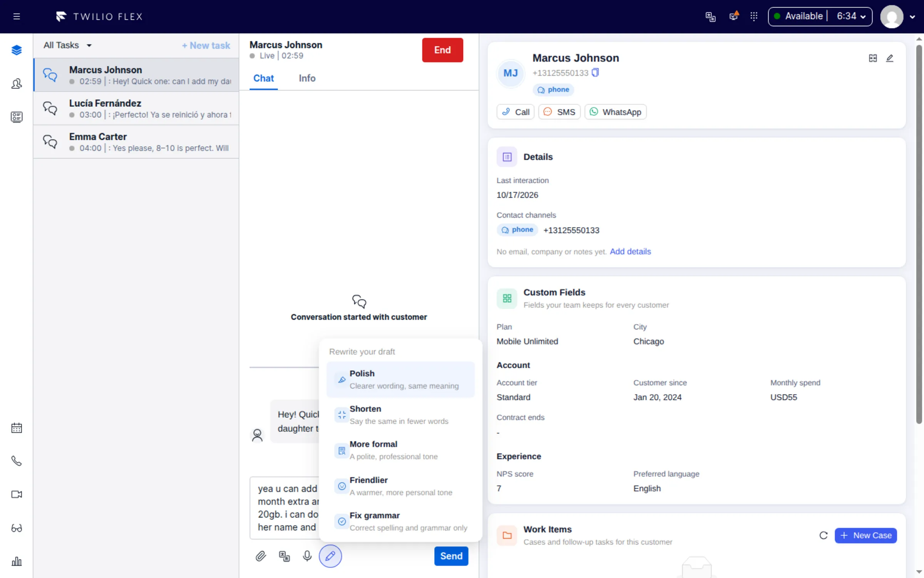Choose Friendlier rewrite option
924x578 pixels.
click(400, 486)
